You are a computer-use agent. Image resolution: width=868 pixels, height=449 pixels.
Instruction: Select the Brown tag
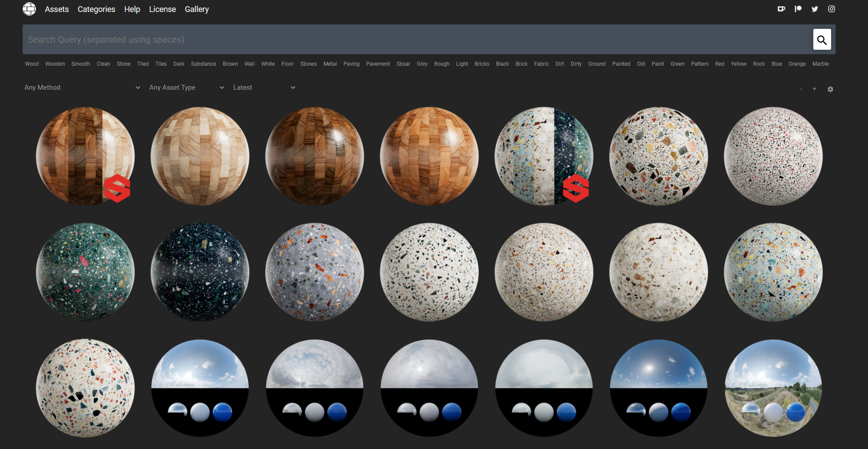pos(230,64)
